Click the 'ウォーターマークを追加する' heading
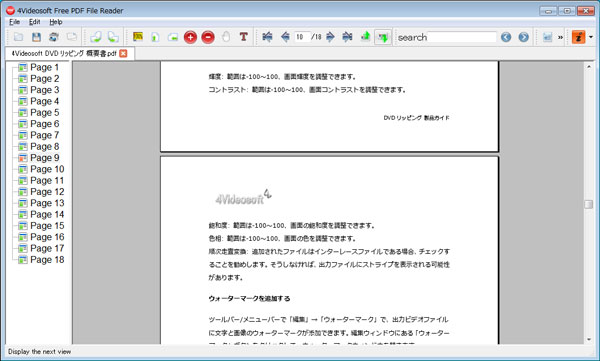 tap(249, 299)
